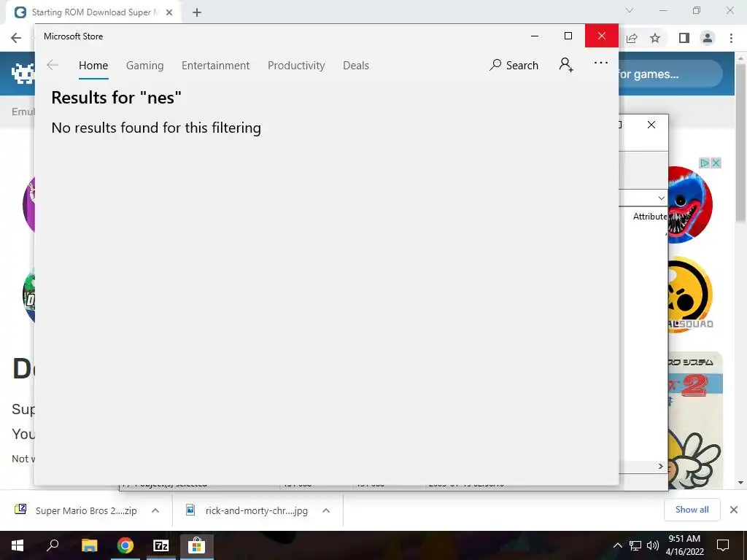
Task: Click the AdChoices triangle icon
Action: point(704,163)
